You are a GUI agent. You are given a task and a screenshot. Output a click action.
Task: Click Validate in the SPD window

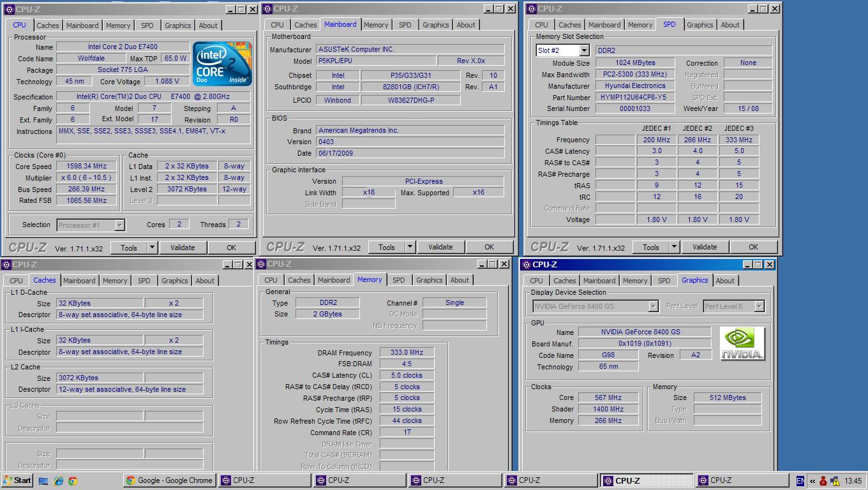(705, 247)
